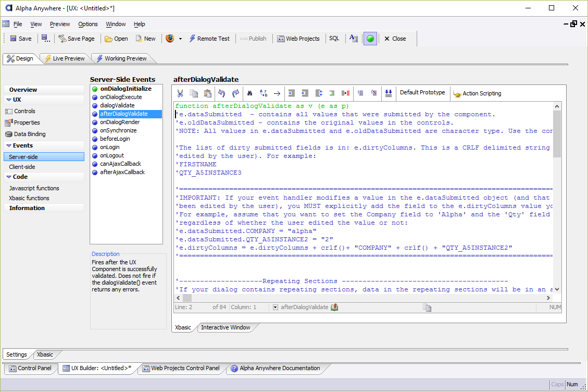This screenshot has width=588, height=392.
Task: Click the restore child window icon in the menu bar
Action: pos(574,24)
